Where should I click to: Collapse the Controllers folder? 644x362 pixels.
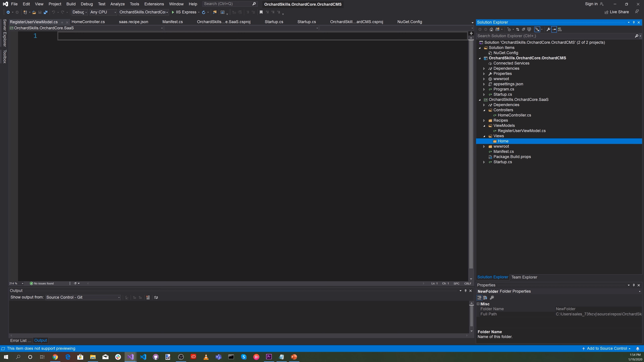484,110
